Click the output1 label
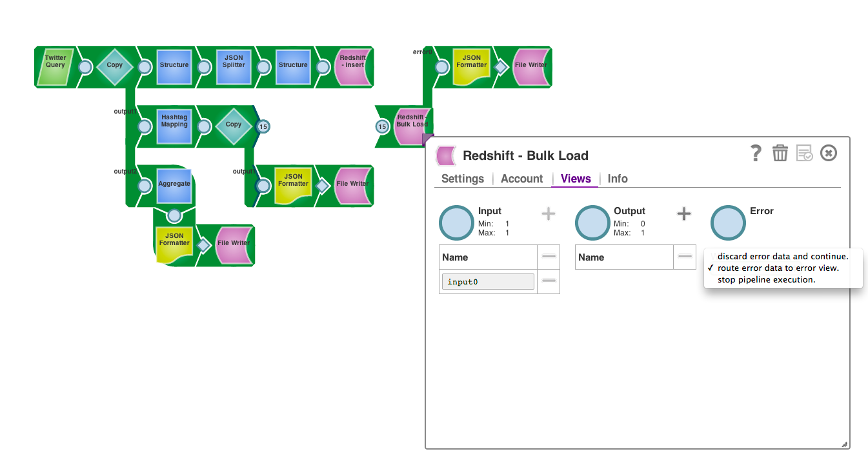Image resolution: width=868 pixels, height=467 pixels. pyautogui.click(x=125, y=111)
